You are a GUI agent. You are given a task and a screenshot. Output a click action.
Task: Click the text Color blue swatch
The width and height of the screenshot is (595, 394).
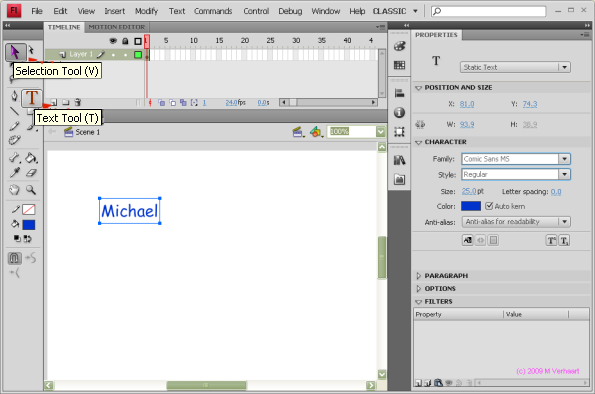tap(471, 206)
